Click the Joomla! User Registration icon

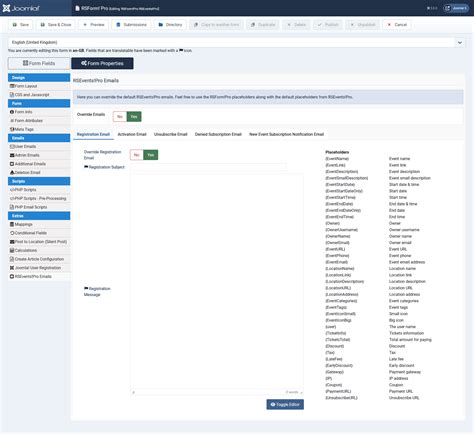tap(12, 268)
